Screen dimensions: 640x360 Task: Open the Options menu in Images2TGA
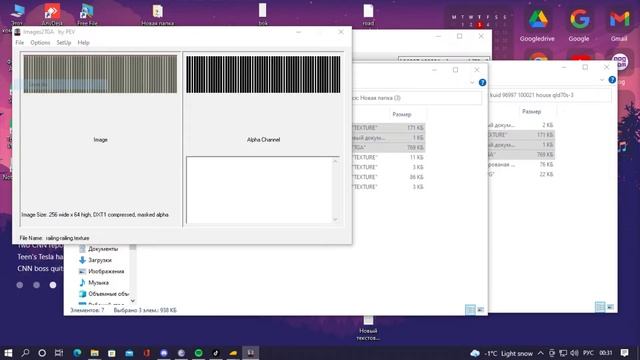[40, 42]
